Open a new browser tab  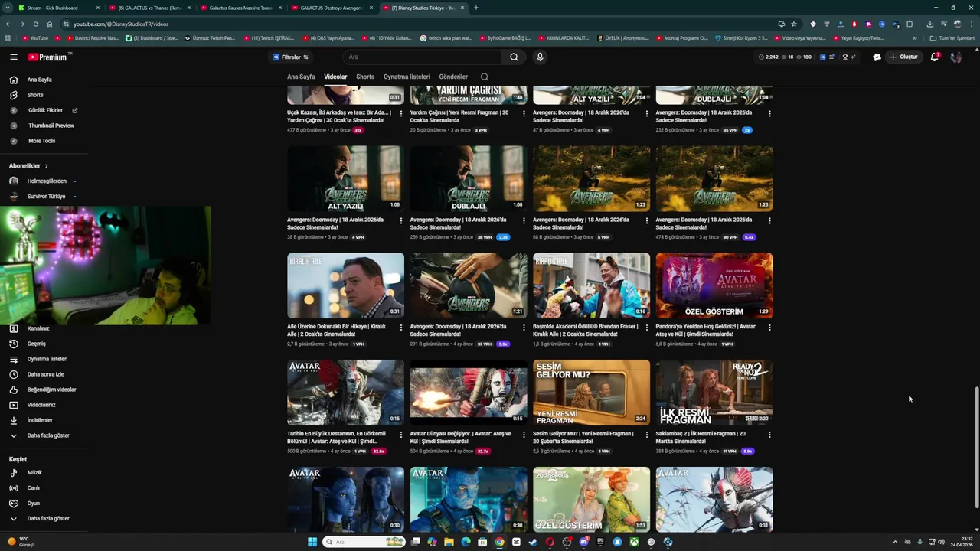click(476, 8)
